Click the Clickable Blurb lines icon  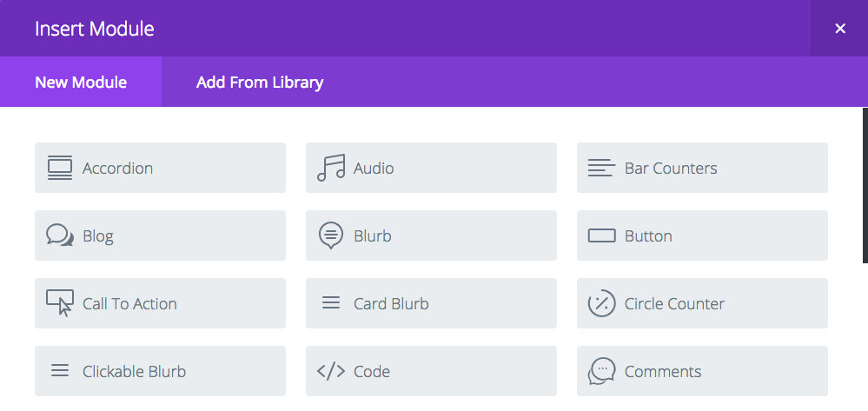[60, 370]
